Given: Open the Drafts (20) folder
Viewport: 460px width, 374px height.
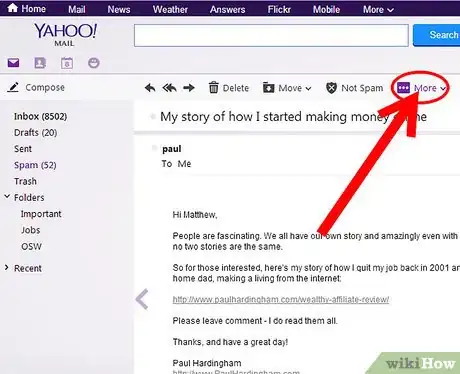Looking at the screenshot, I should click(35, 133).
